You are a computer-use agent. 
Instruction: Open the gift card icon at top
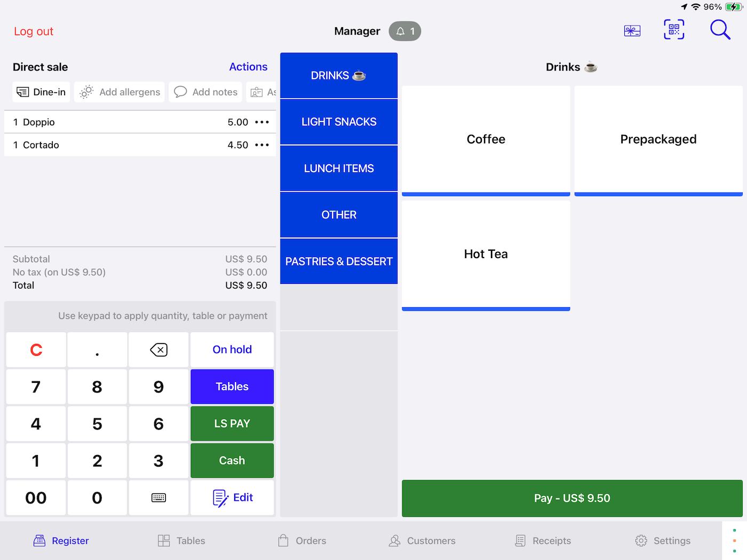[x=632, y=30]
